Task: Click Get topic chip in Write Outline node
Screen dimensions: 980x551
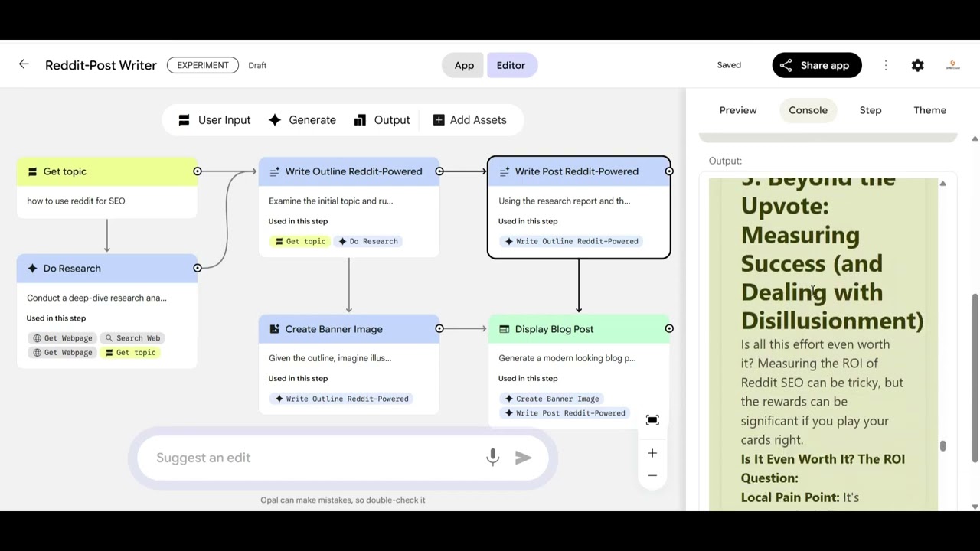Action: [300, 241]
